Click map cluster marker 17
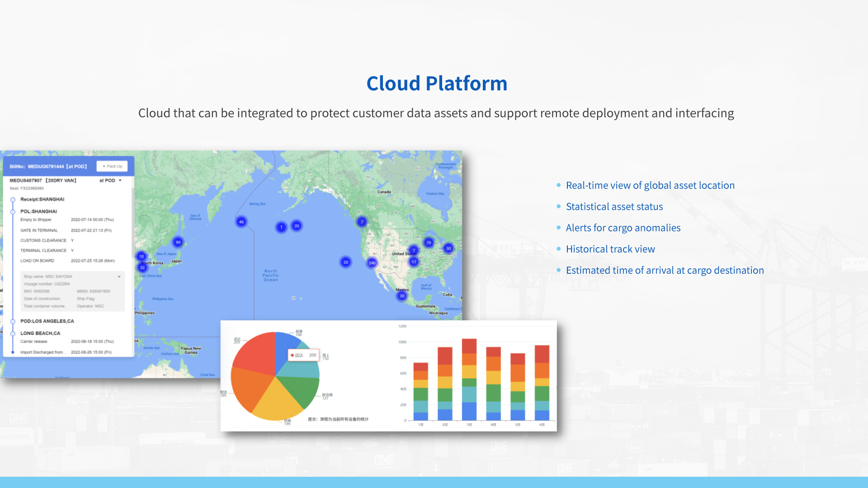 coord(414,262)
